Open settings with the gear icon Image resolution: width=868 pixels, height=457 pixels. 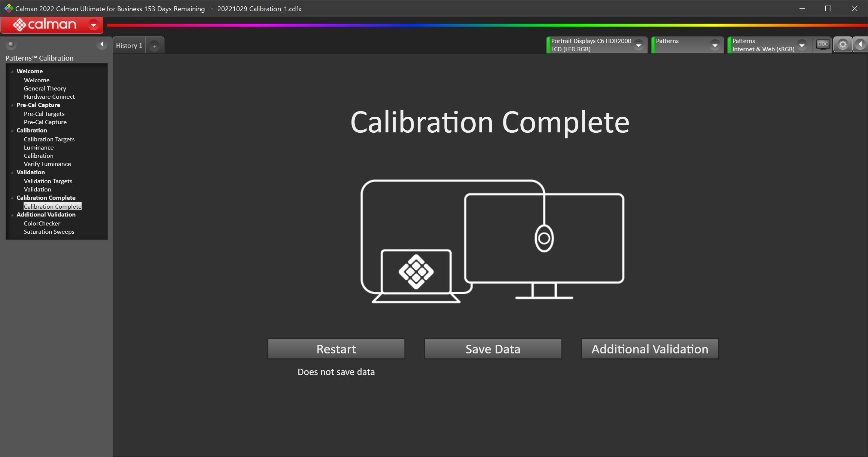click(843, 45)
